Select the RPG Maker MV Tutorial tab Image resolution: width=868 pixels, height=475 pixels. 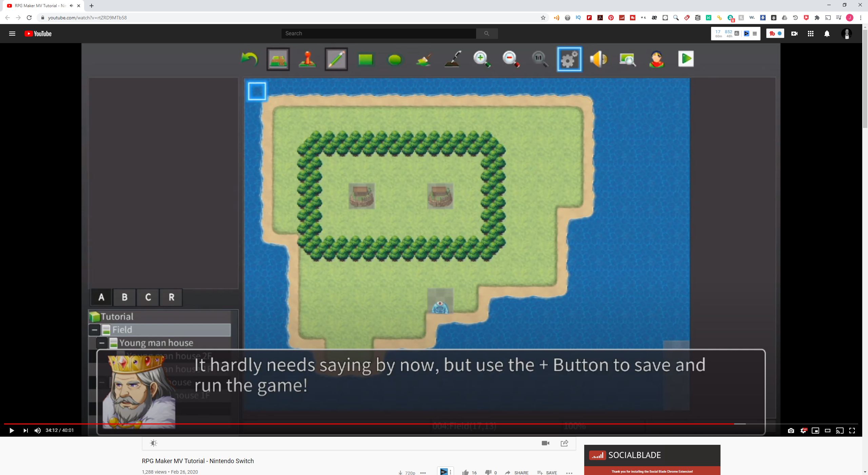[41, 6]
